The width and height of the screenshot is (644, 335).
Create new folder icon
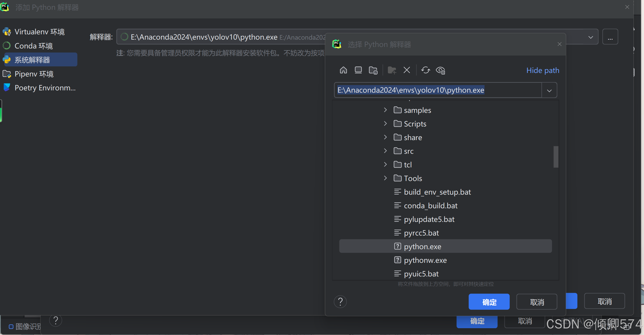(x=392, y=70)
